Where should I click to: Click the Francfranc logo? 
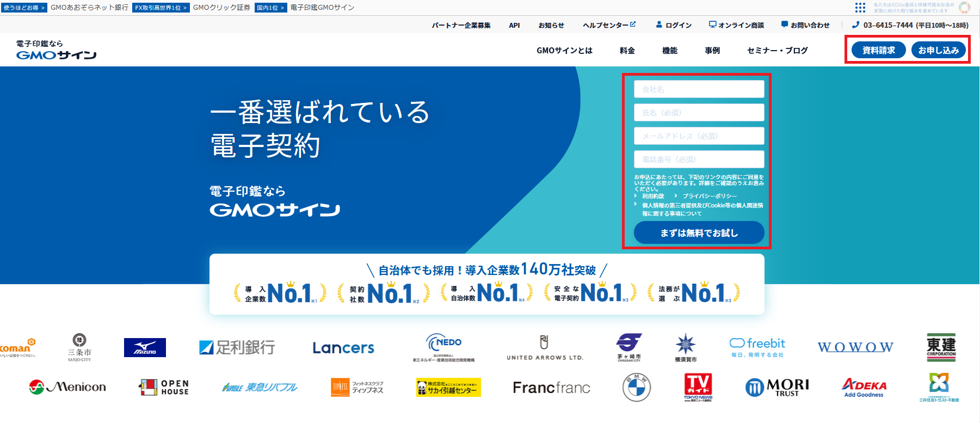[x=551, y=388]
